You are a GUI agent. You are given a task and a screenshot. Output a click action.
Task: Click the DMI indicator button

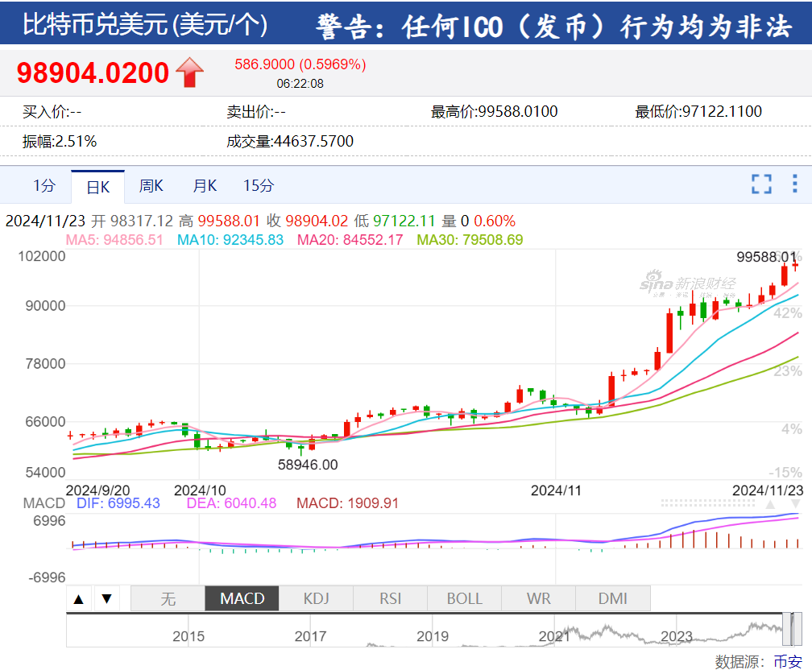[x=612, y=598]
